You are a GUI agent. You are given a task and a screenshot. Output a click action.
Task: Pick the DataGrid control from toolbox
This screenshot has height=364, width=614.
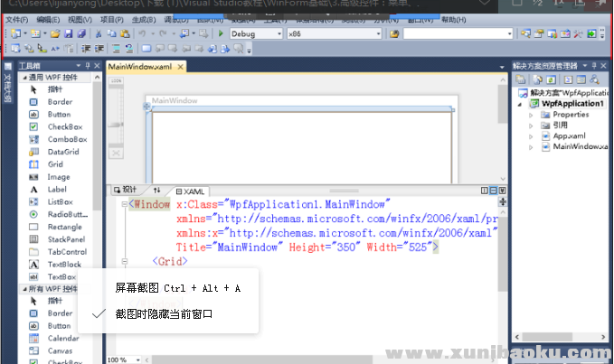[x=63, y=153]
